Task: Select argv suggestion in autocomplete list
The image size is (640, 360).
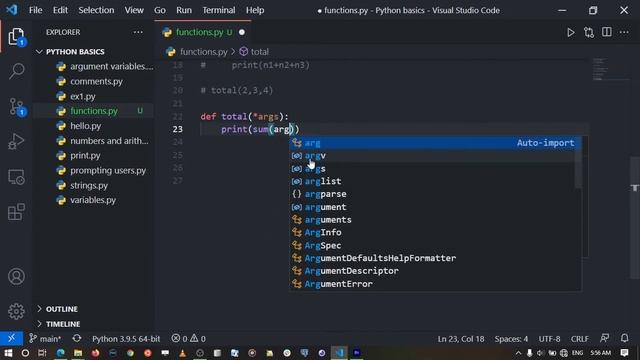Action: [435, 156]
